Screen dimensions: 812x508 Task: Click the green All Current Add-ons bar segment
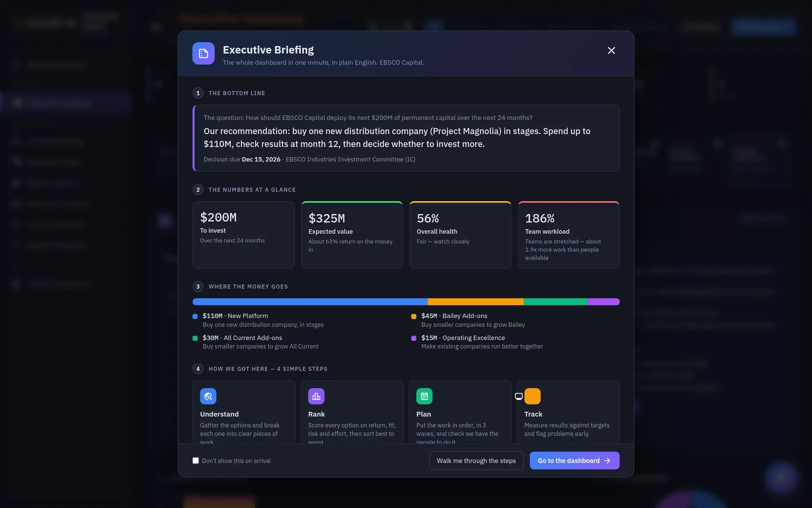pos(556,302)
